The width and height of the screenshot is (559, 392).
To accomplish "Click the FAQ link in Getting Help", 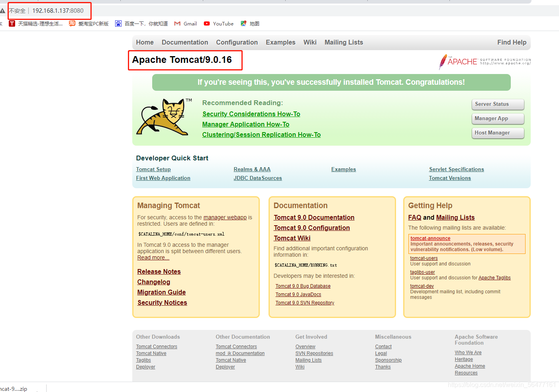I will [x=414, y=217].
